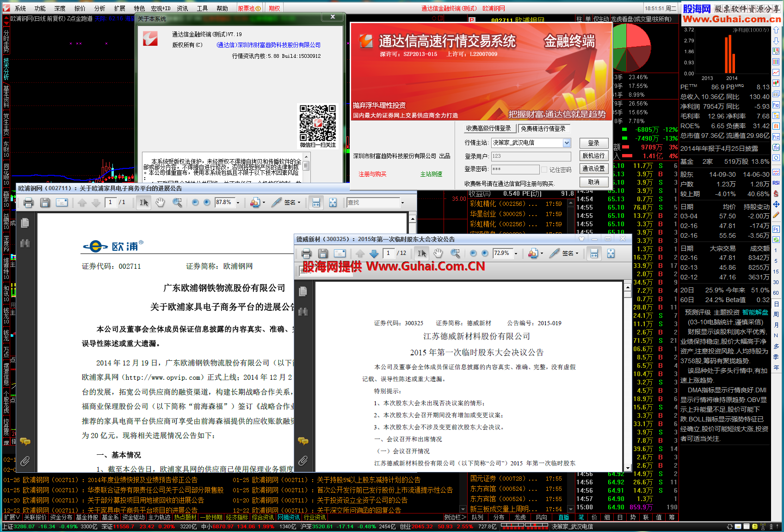Open the skin (shirt) button in 德威新材 title bar
784x532 pixels.
(x=581, y=239)
